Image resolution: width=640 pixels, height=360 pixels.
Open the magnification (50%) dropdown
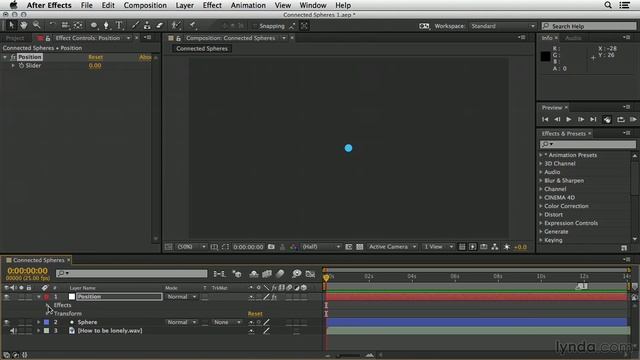pyautogui.click(x=191, y=247)
